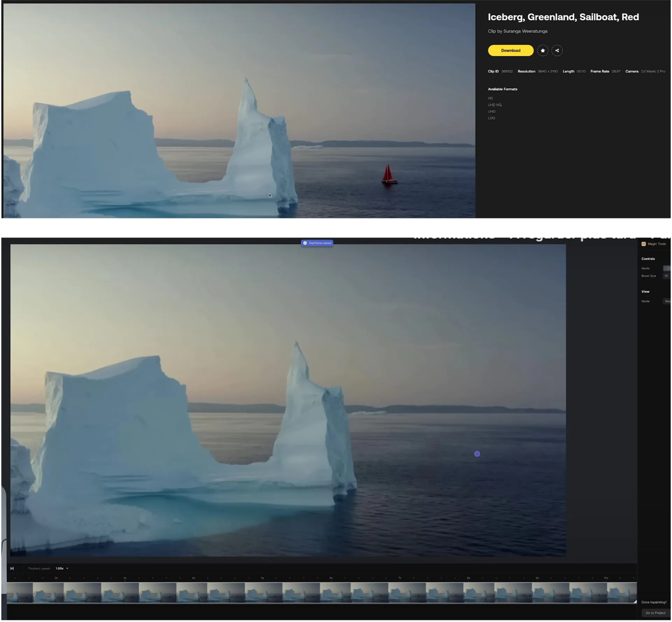Image resolution: width=672 pixels, height=622 pixels.
Task: Click the Brush Size value field
Action: 666,276
